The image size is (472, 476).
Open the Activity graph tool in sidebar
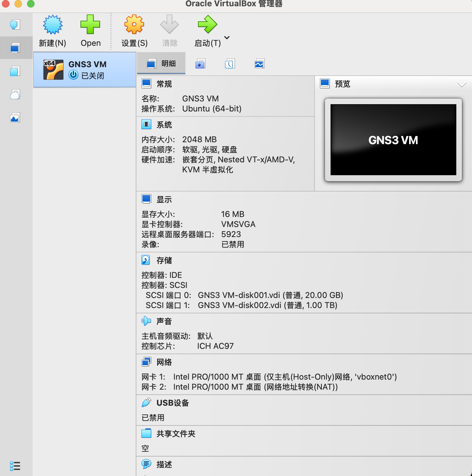(15, 118)
